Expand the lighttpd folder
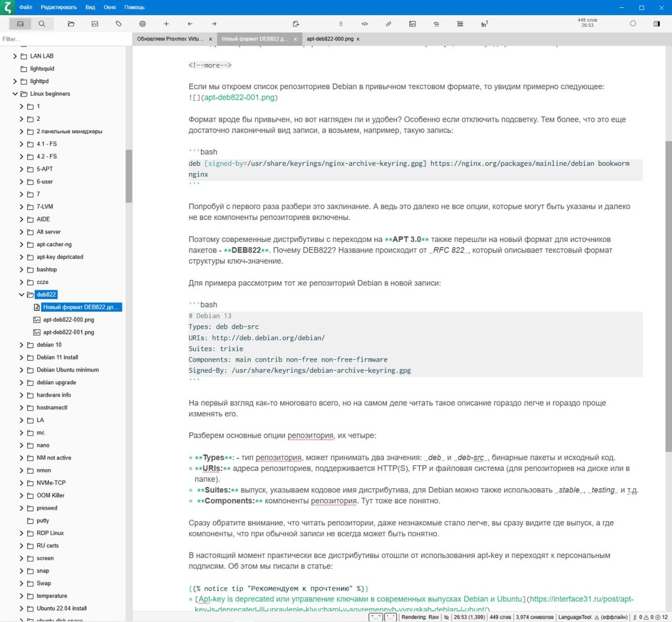The width and height of the screenshot is (672, 622). click(15, 81)
